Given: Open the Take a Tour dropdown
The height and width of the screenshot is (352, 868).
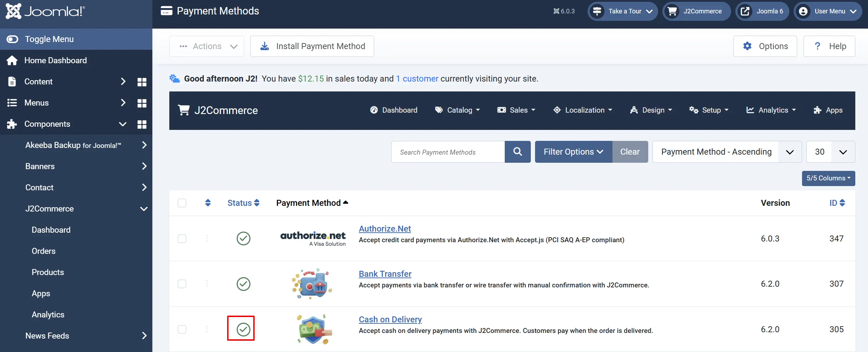Looking at the screenshot, I should coord(623,11).
